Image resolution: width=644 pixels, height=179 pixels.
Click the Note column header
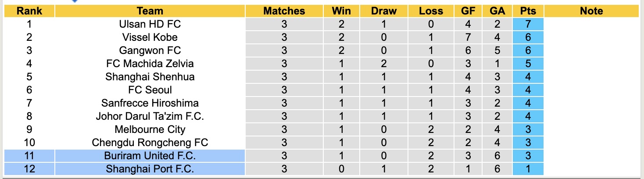click(x=591, y=11)
